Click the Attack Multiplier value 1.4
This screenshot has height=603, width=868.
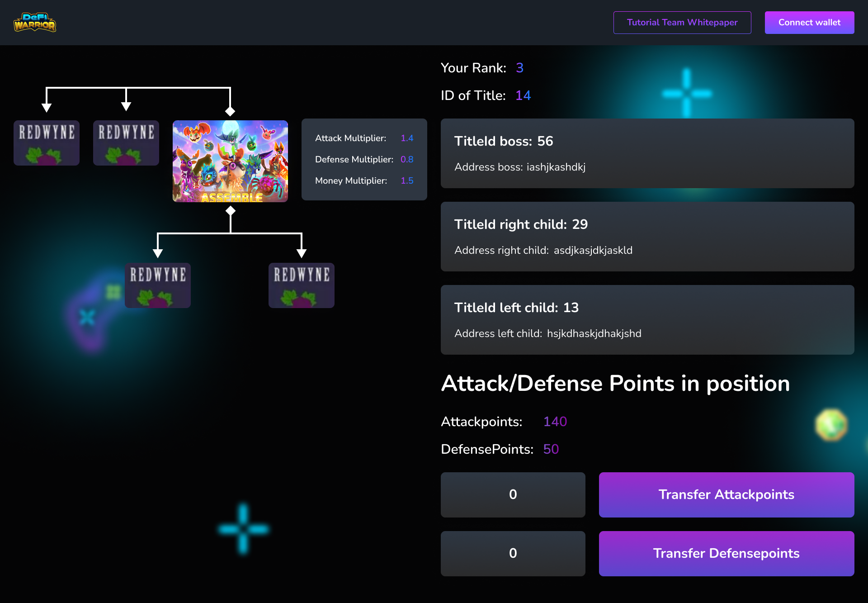coord(406,138)
